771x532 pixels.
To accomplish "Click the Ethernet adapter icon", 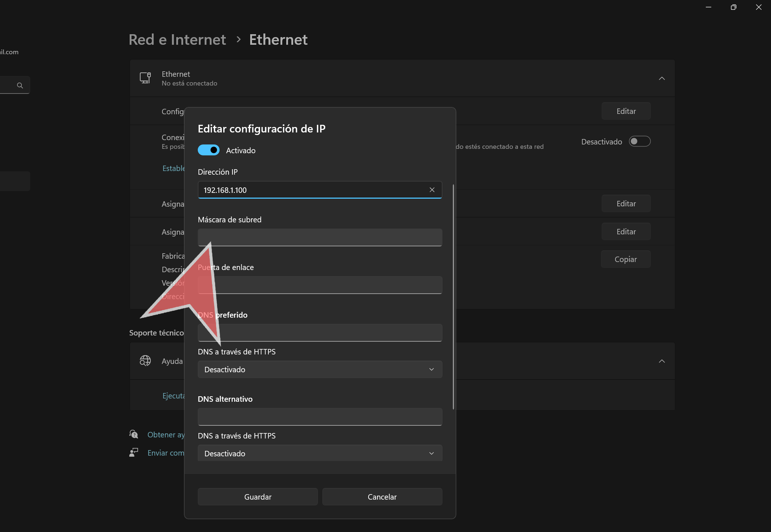I will pos(145,78).
